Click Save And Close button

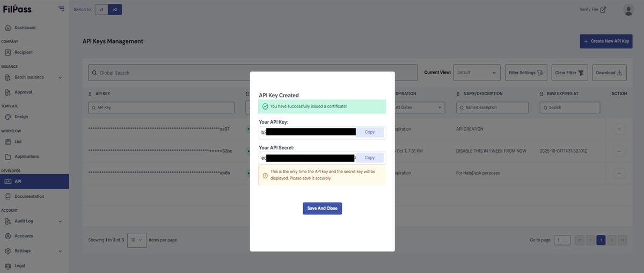322,209
